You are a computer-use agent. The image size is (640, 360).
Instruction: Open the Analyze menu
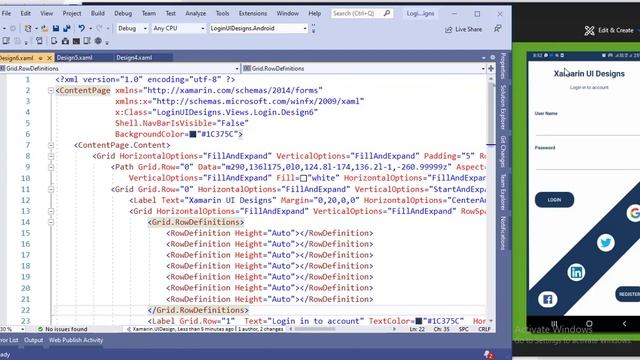point(196,13)
